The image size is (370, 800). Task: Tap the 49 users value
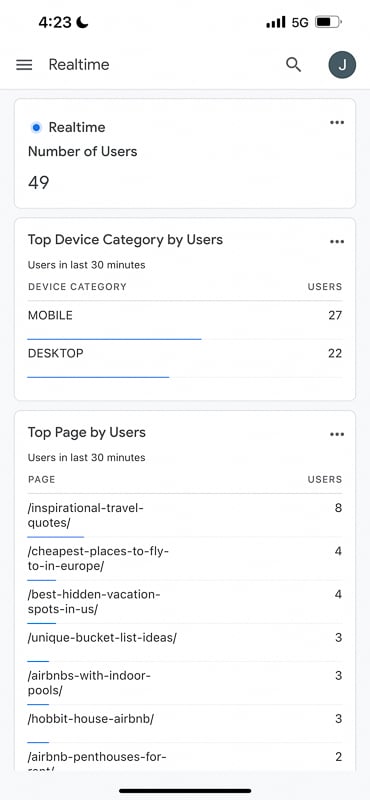[38, 183]
